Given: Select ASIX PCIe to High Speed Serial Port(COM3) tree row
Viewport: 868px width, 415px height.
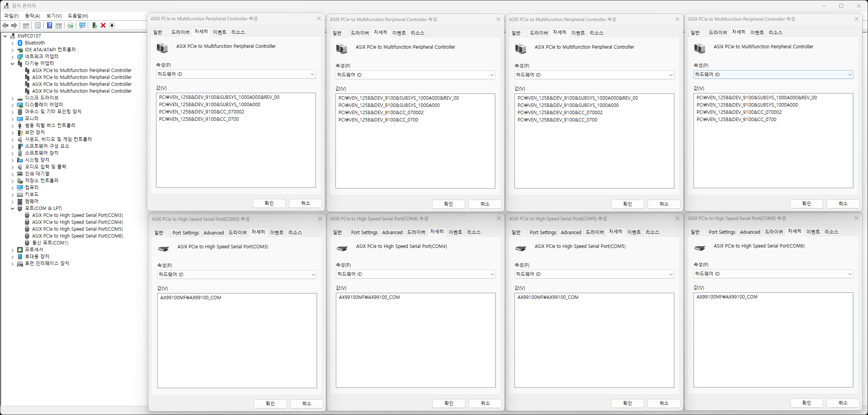Looking at the screenshot, I should pyautogui.click(x=77, y=215).
